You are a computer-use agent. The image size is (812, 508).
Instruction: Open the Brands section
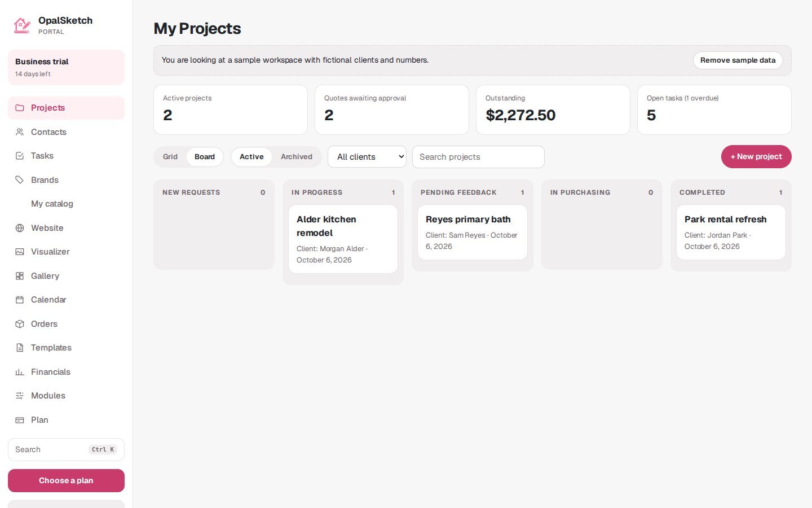pyautogui.click(x=66, y=180)
